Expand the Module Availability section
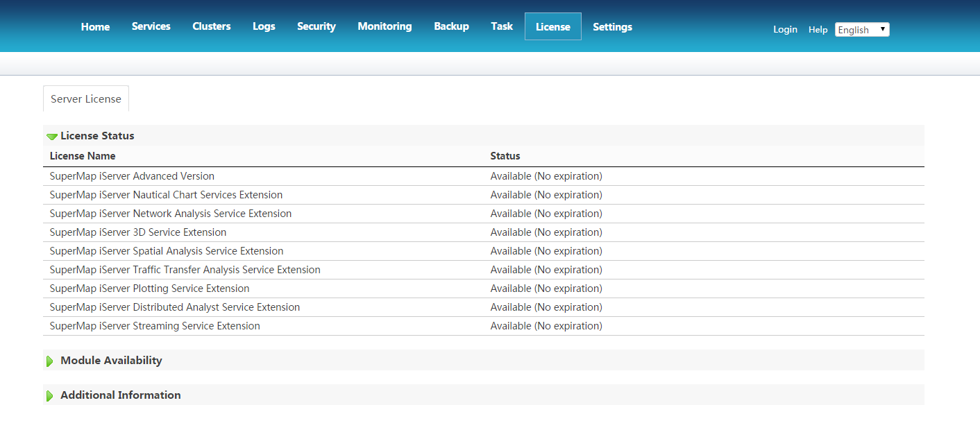 (50, 361)
